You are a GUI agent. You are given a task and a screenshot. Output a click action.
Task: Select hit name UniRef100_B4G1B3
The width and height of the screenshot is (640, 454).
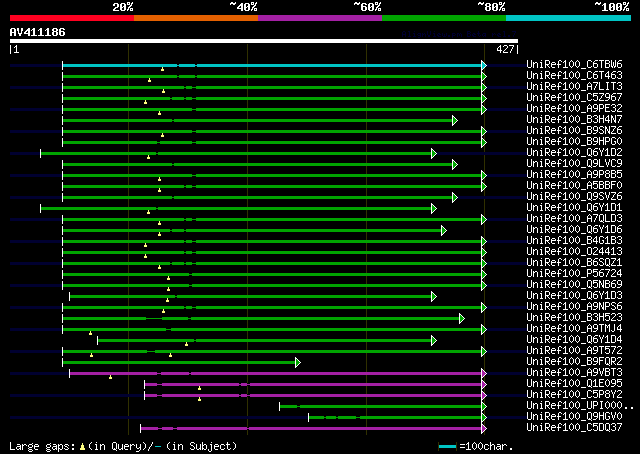574,241
